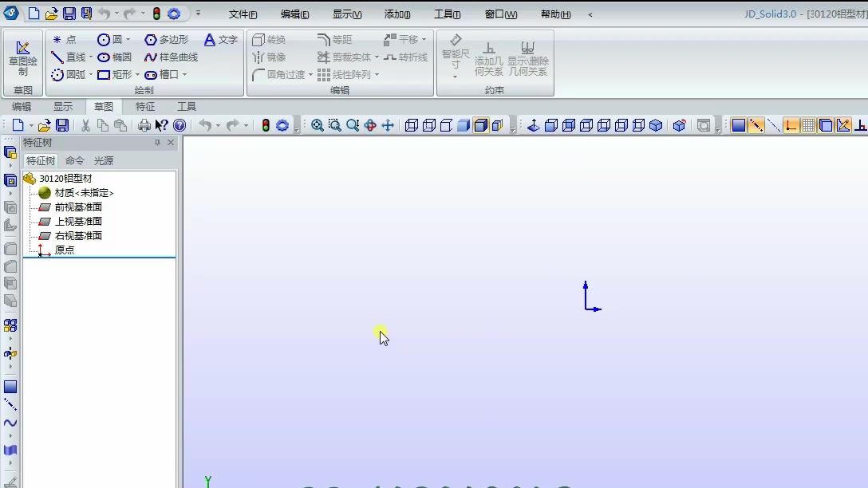Open the 圆 circle dropdown arrow

tap(128, 40)
